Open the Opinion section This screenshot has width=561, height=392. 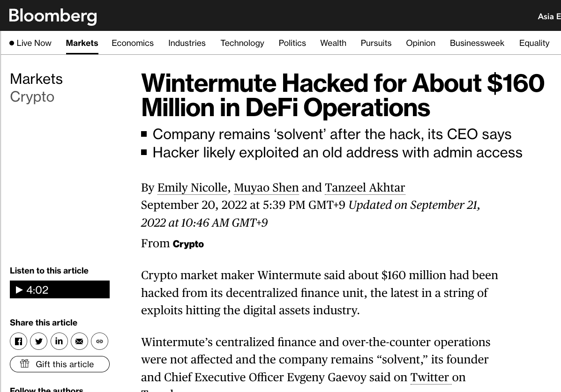click(x=420, y=43)
